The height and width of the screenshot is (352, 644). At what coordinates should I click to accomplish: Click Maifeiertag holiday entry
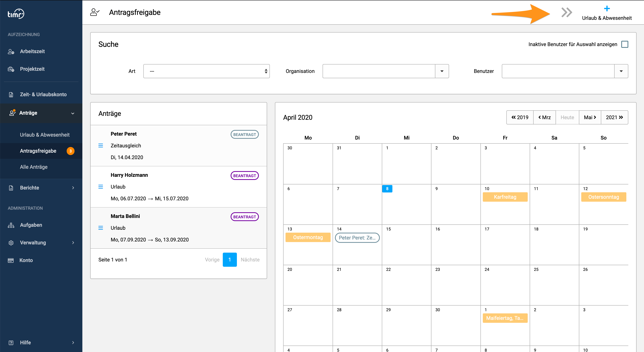click(505, 318)
